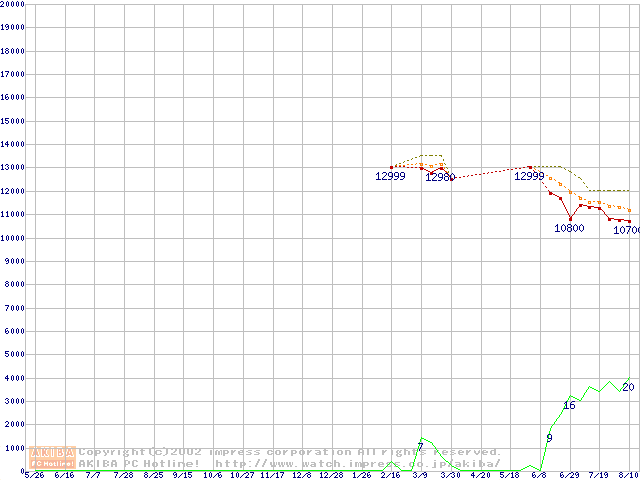640x480 pixels.
Task: Click the 5/26 date on x-axis
Action: (x=34, y=476)
